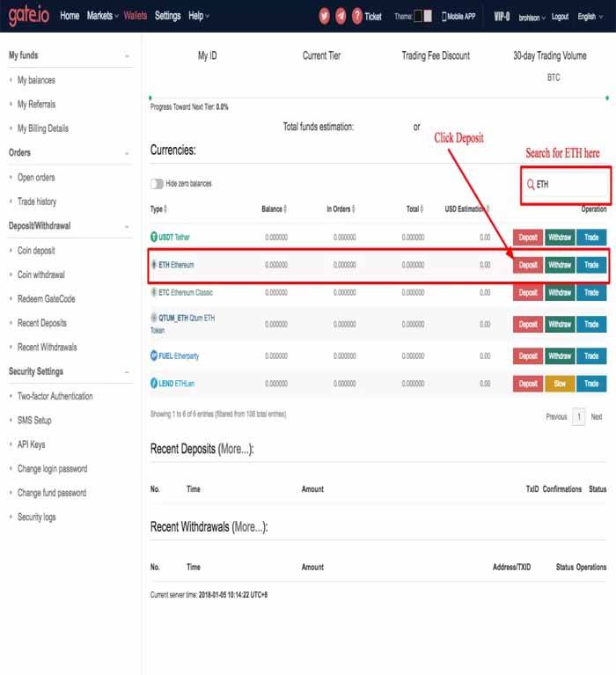Open Coin deposit in sidebar
Viewport: 616px width, 675px height.
pos(36,251)
